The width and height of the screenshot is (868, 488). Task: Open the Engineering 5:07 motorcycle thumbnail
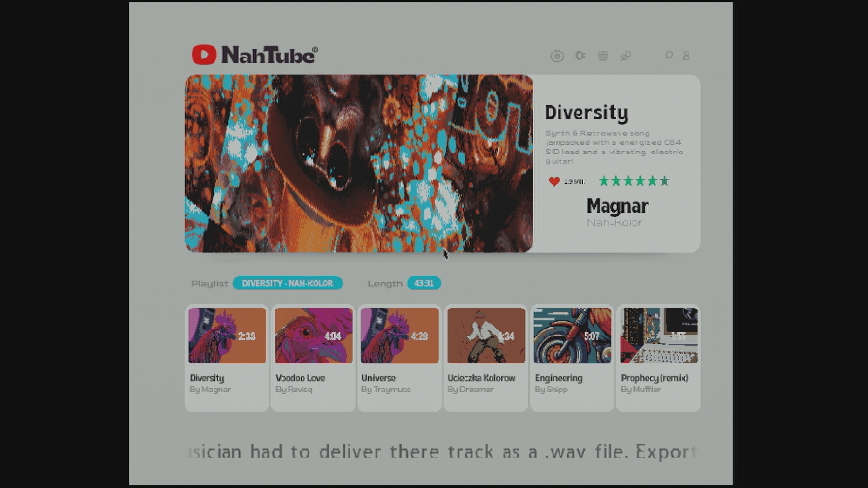coord(572,336)
